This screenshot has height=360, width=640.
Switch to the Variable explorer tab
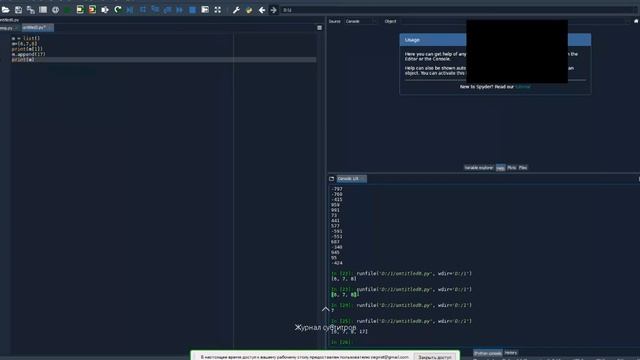point(479,168)
